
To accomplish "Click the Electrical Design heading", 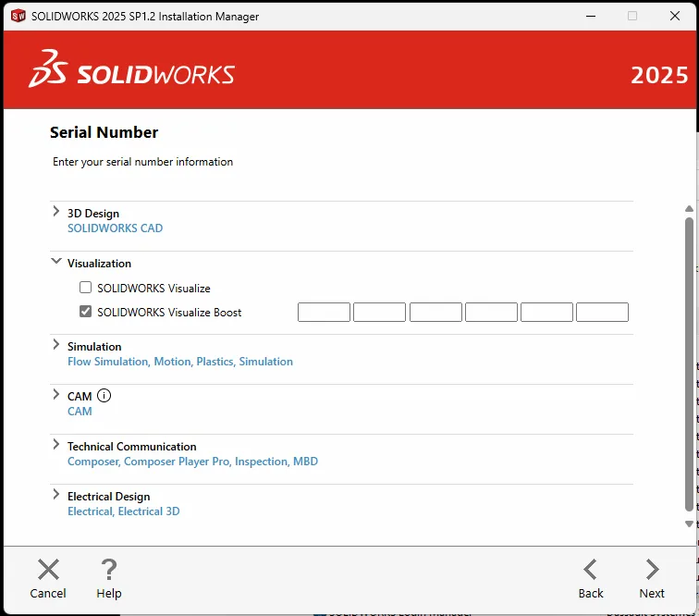I will click(108, 497).
